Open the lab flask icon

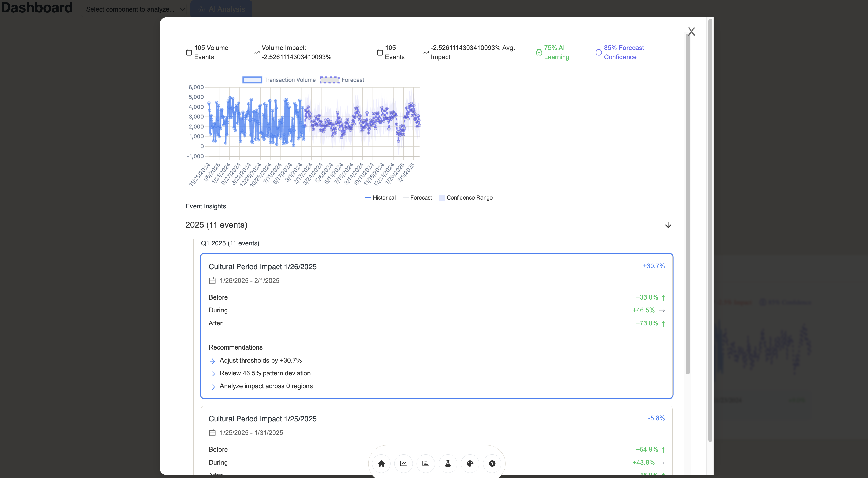(x=448, y=464)
